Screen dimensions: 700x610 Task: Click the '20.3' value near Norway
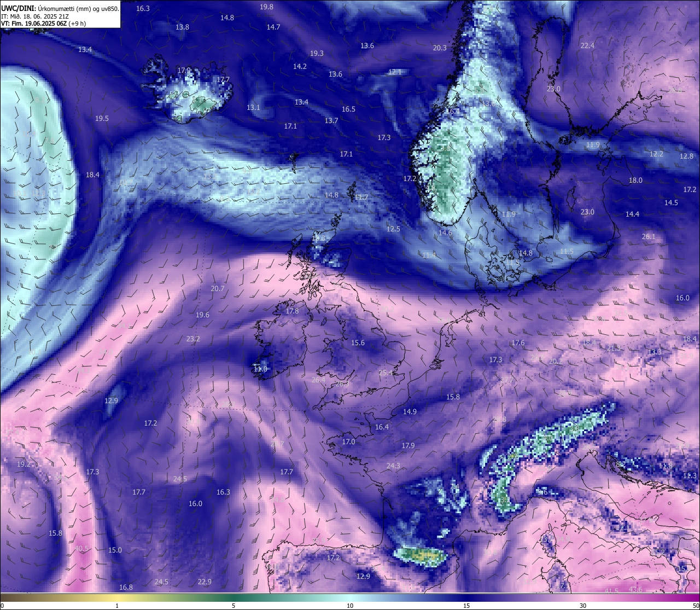coord(440,48)
